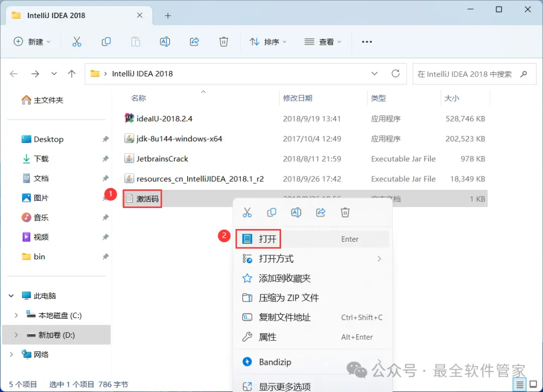The width and height of the screenshot is (543, 392).
Task: Unpin 下载 from quick access
Action: coord(105,159)
